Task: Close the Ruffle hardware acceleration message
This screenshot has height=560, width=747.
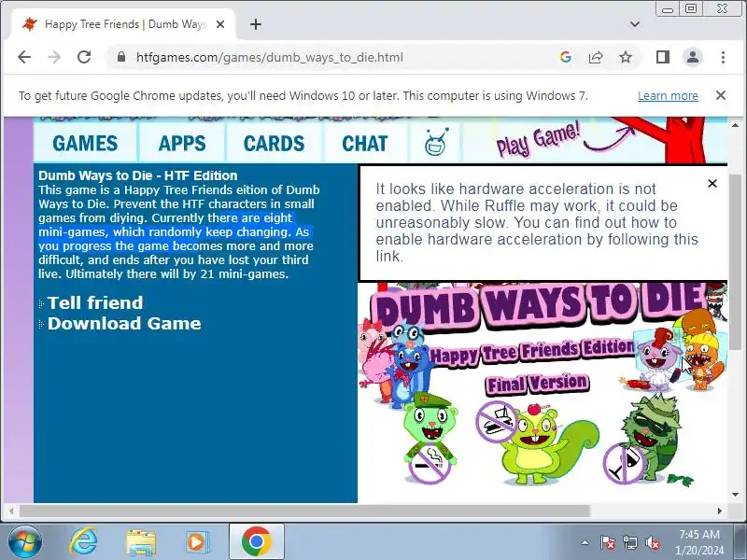Action: 712,183
